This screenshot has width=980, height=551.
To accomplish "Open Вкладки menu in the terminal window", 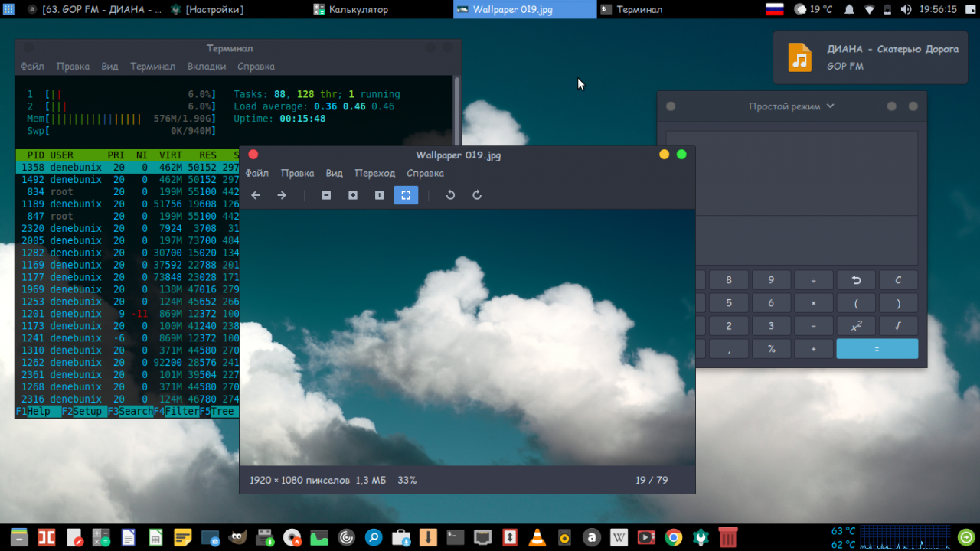I will [x=207, y=67].
